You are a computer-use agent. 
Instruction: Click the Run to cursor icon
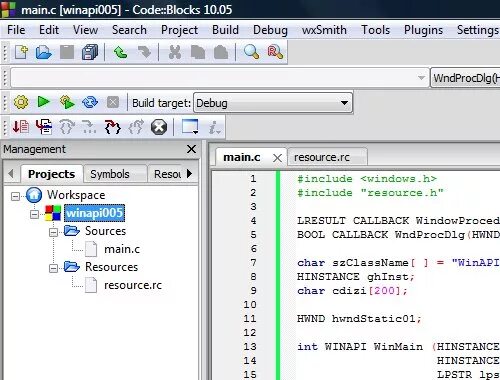click(44, 127)
